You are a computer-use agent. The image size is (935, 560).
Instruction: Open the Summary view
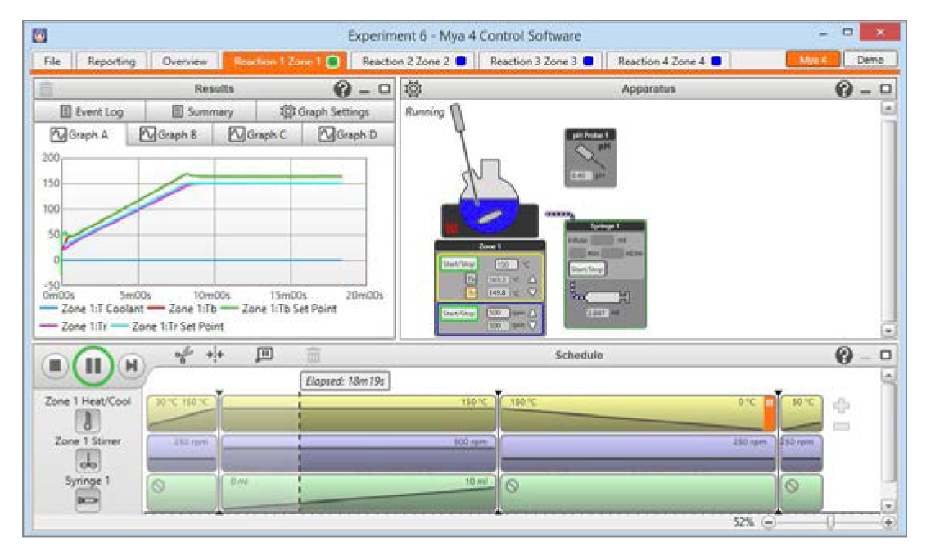201,111
